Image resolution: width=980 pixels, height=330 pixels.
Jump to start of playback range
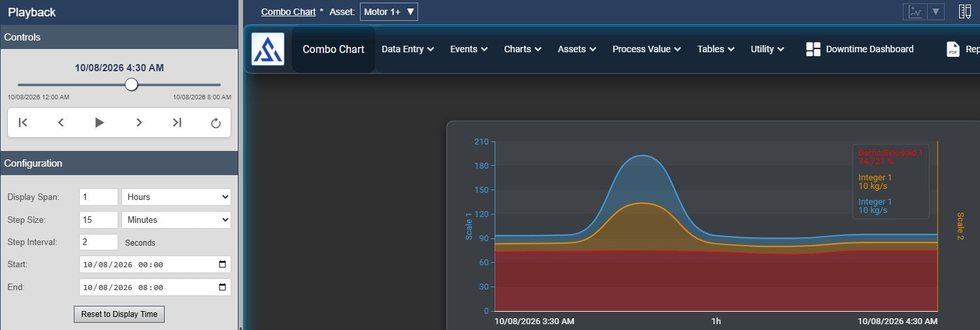click(x=23, y=122)
